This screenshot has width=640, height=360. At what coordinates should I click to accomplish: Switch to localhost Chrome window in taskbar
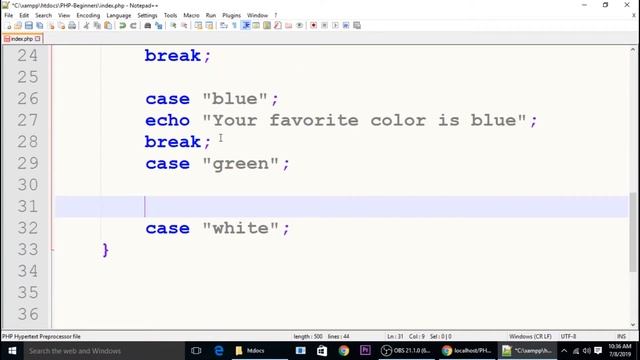pos(467,351)
